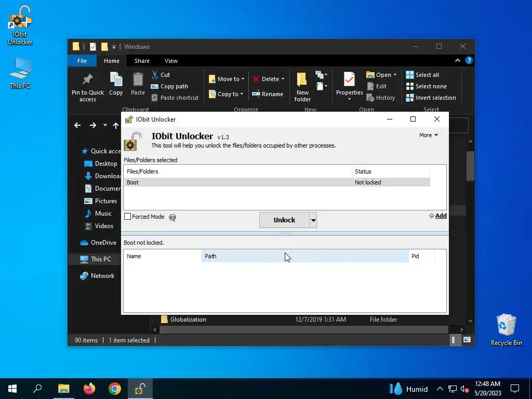Open the Humid weather taskbar widget
The height and width of the screenshot is (399, 532).
click(x=408, y=389)
